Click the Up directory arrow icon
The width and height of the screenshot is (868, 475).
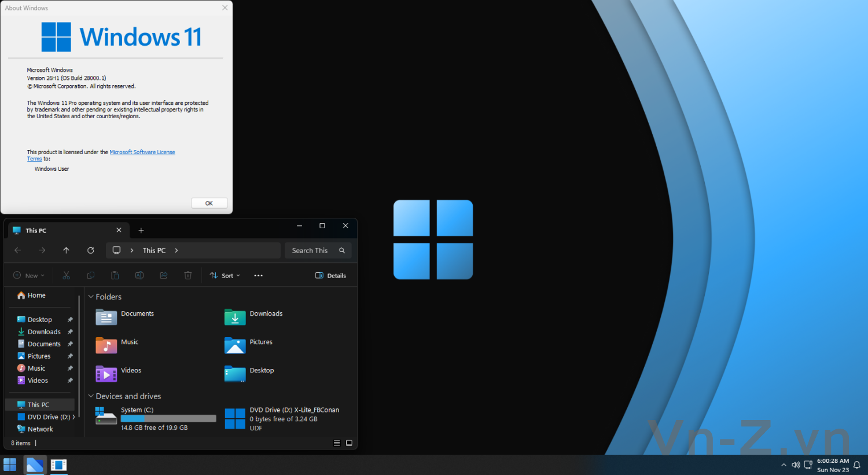[66, 250]
